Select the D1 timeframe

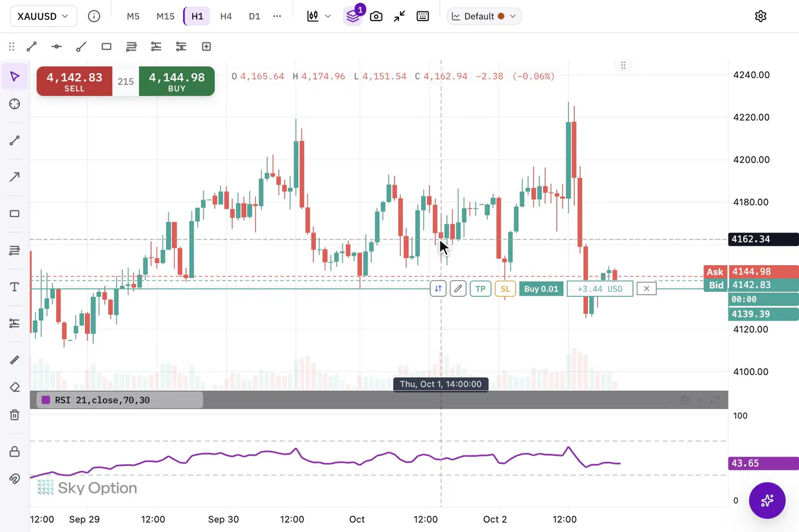pos(254,16)
